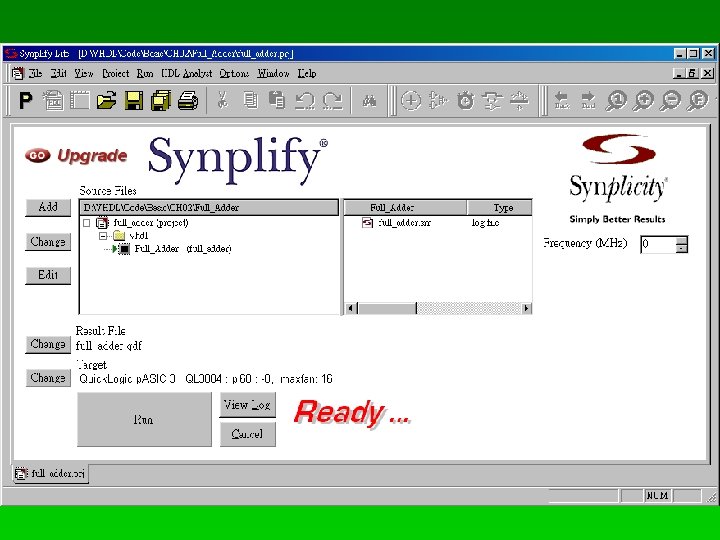Click the Frequency (MHz) input field

(x=659, y=244)
